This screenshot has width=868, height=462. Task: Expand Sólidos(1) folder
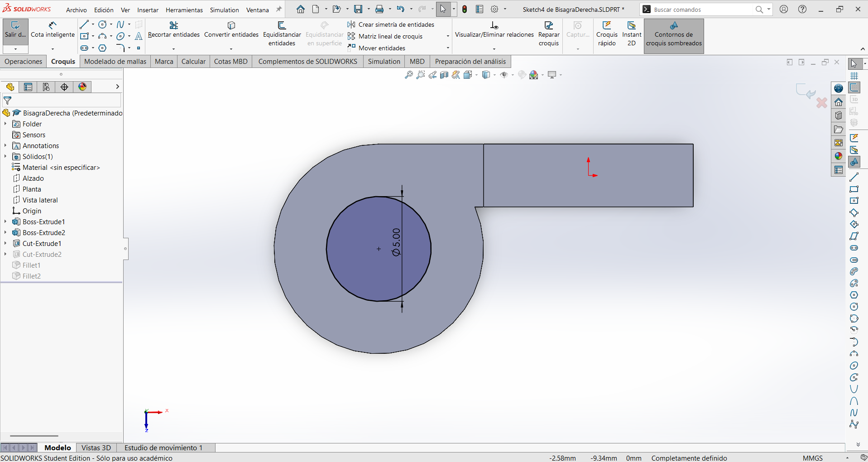point(5,156)
